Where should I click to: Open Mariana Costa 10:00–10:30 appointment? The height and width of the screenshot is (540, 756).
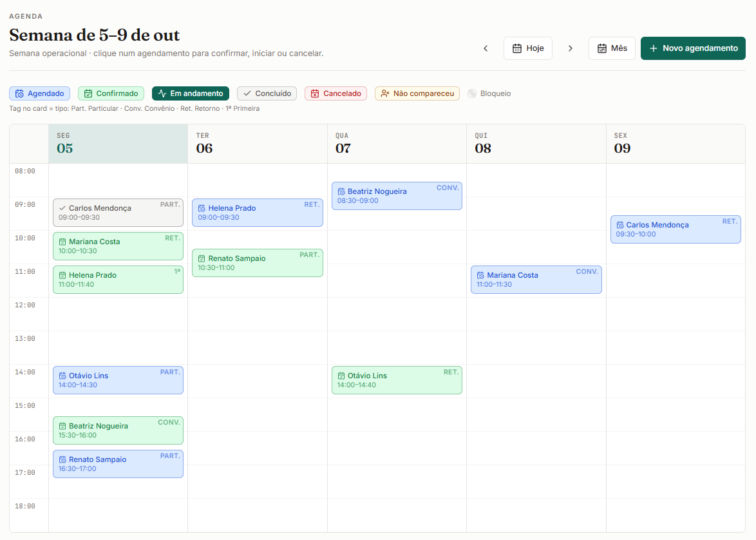tap(118, 246)
